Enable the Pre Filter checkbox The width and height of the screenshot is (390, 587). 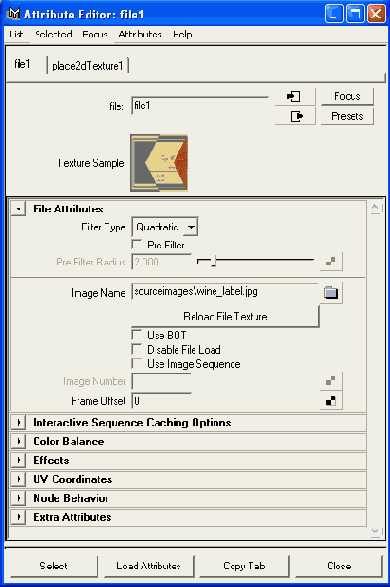pyautogui.click(x=137, y=244)
